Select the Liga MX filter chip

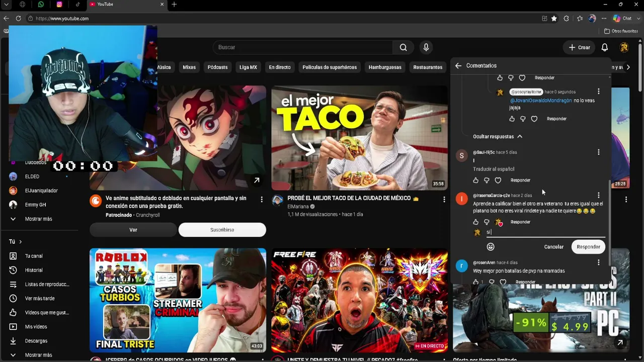(249, 67)
